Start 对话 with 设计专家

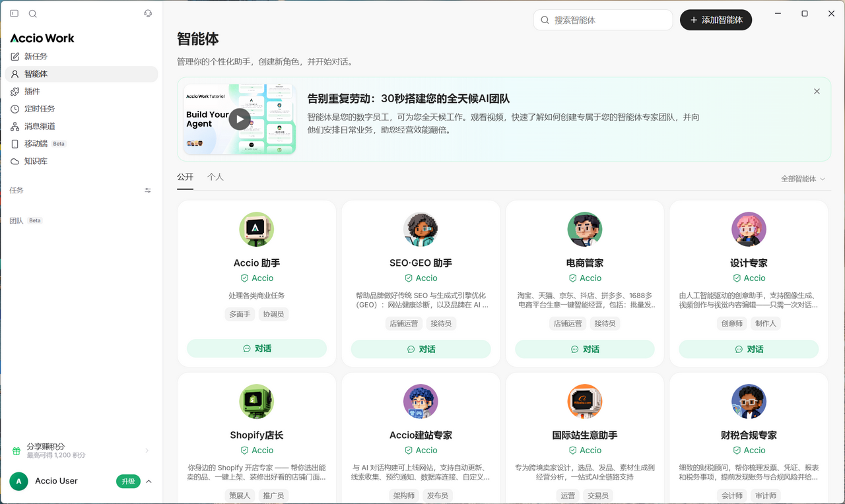(749, 349)
